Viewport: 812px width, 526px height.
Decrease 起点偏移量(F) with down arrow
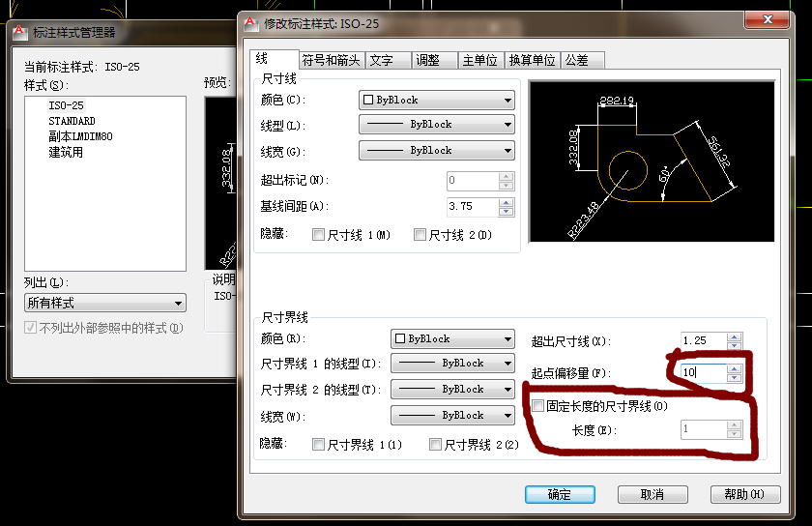(735, 377)
